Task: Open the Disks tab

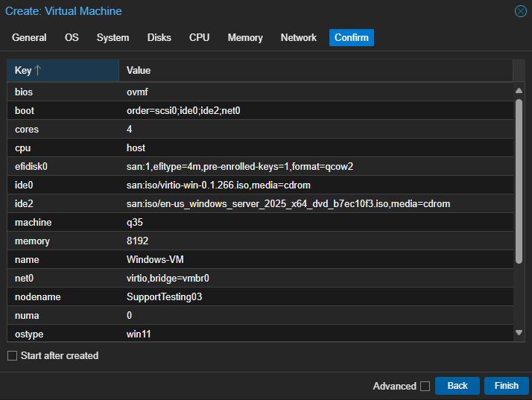Action: click(159, 37)
